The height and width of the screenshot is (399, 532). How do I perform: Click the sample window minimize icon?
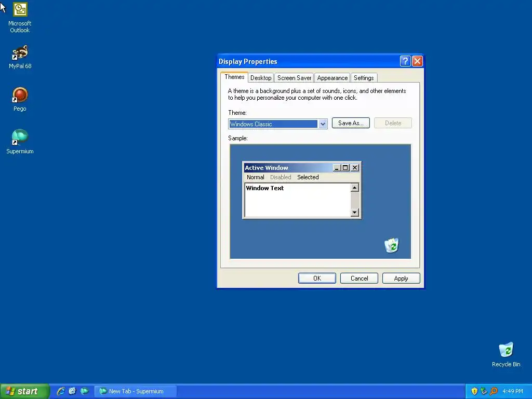click(337, 168)
